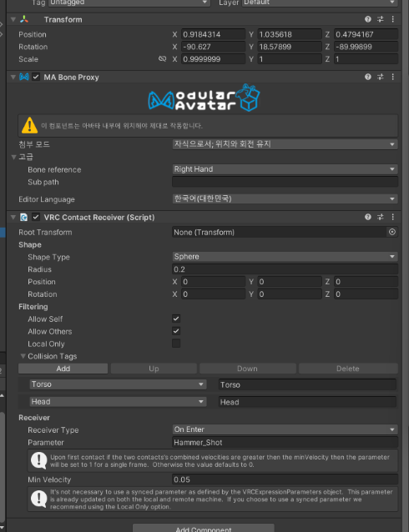Open the 첨부 모드 attachment mode dropdown
409x532 pixels.
pyautogui.click(x=285, y=144)
